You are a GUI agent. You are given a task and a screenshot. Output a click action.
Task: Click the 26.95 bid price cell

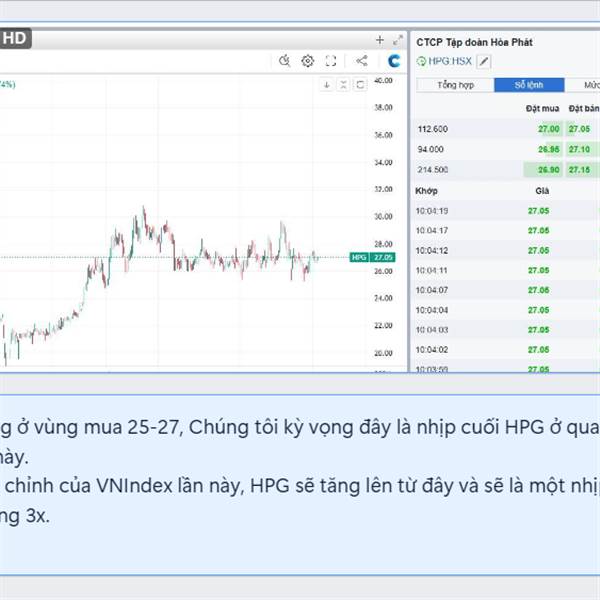(x=549, y=149)
